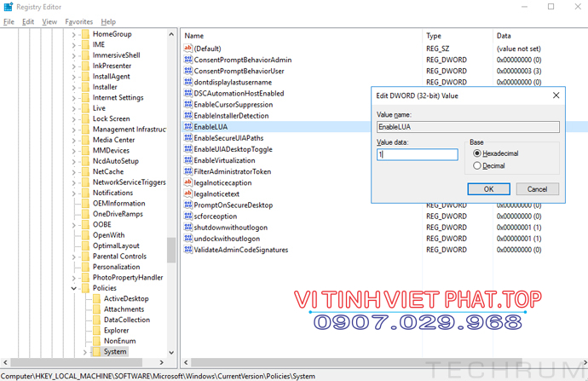Click the folder icon next to HomeGroup
This screenshot has width=588, height=381.
click(84, 34)
